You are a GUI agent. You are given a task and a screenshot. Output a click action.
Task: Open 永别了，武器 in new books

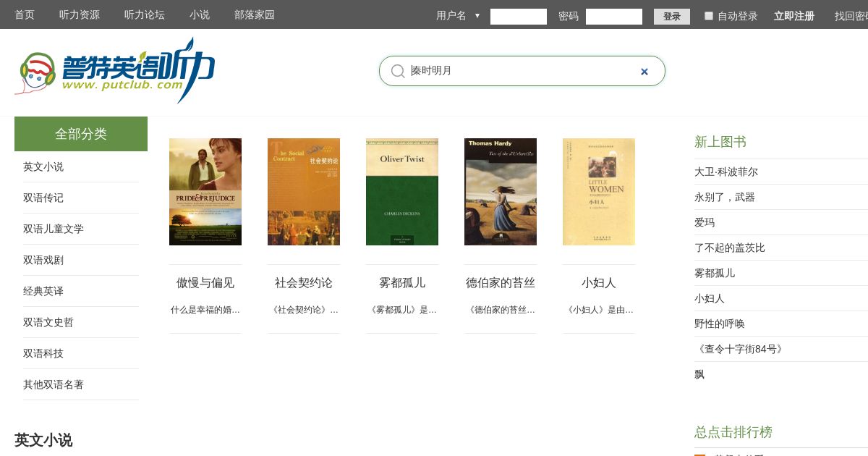click(725, 197)
